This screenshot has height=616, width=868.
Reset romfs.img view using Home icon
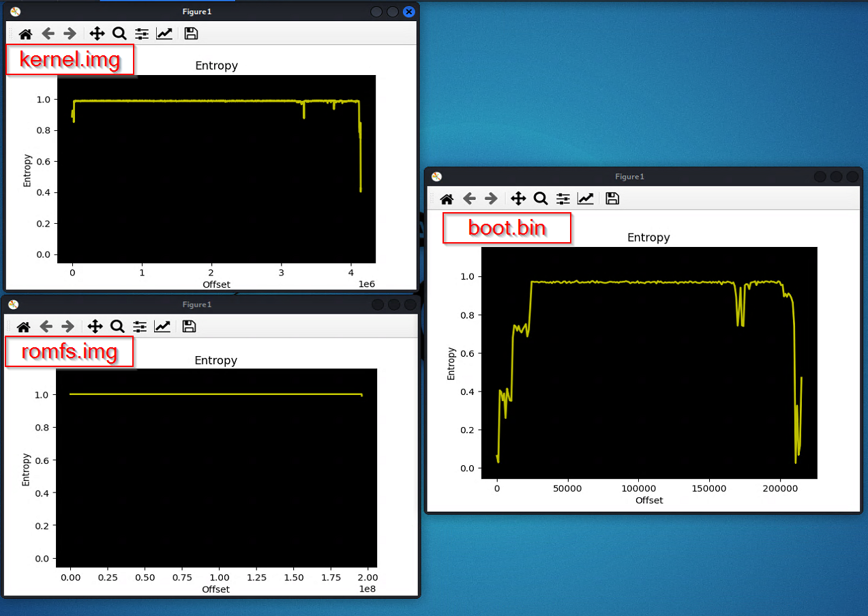24,327
